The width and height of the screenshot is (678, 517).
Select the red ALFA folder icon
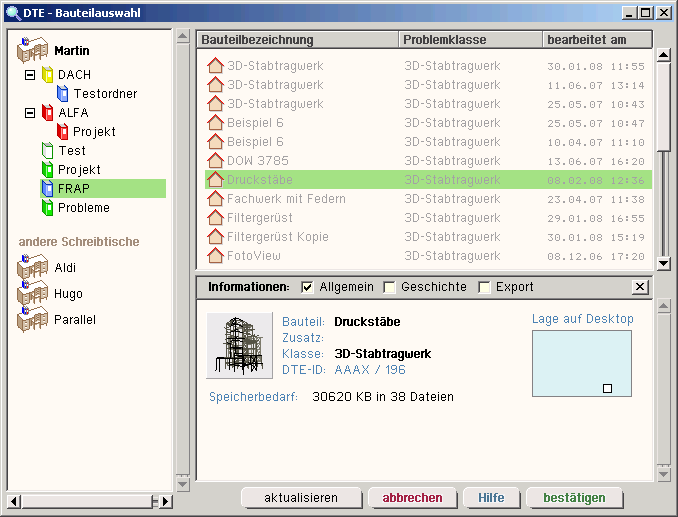47,113
